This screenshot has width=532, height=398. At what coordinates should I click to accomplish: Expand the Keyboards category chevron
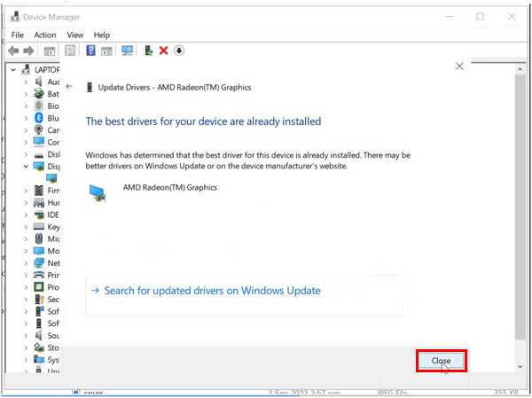click(26, 227)
